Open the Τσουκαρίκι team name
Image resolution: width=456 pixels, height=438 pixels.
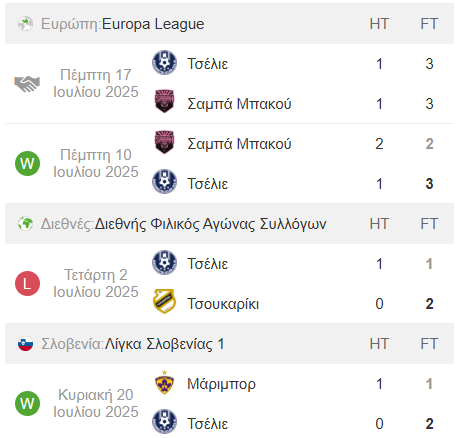coord(223,304)
